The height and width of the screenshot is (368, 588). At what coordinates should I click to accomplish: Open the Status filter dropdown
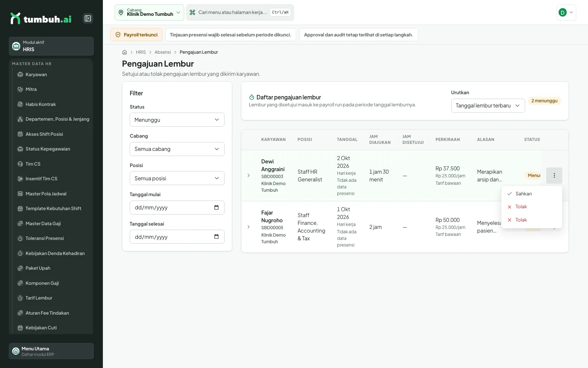[177, 120]
